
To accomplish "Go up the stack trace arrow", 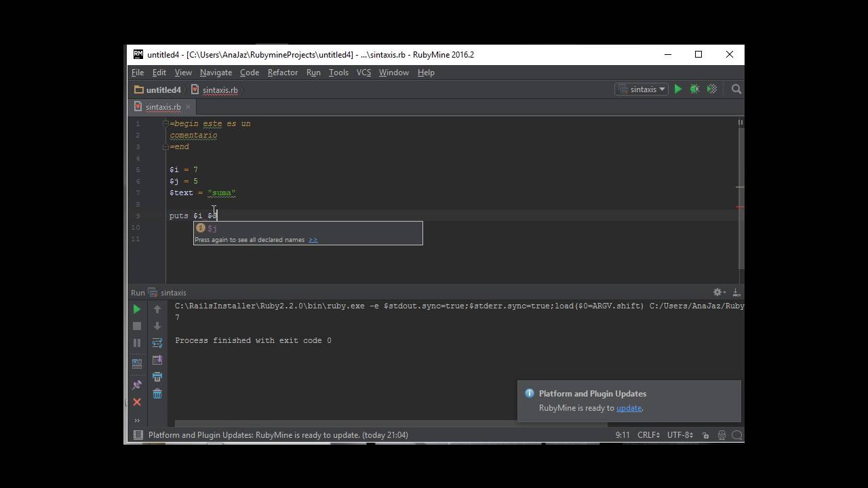I will click(157, 309).
